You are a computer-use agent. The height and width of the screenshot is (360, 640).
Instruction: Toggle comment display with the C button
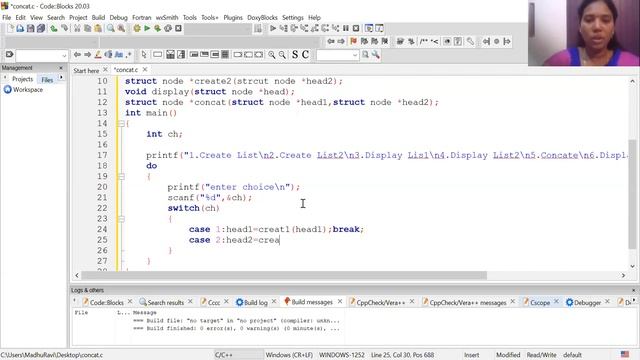[x=305, y=55]
